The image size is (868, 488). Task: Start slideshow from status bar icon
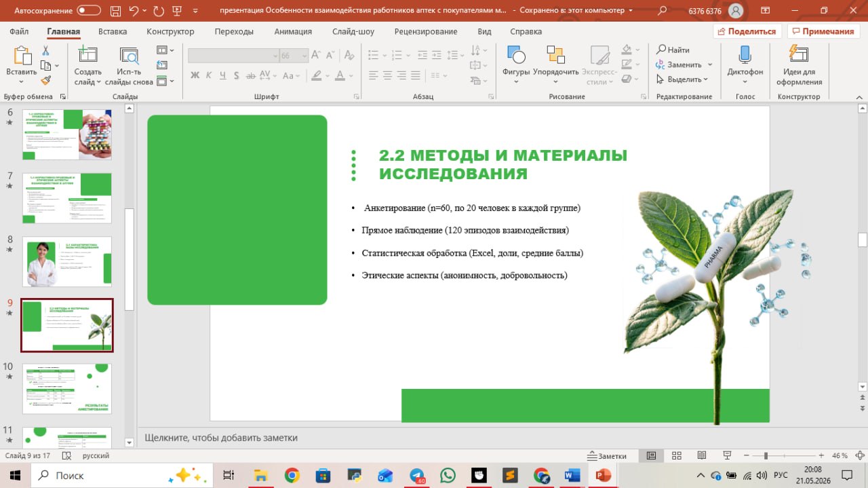(x=726, y=455)
